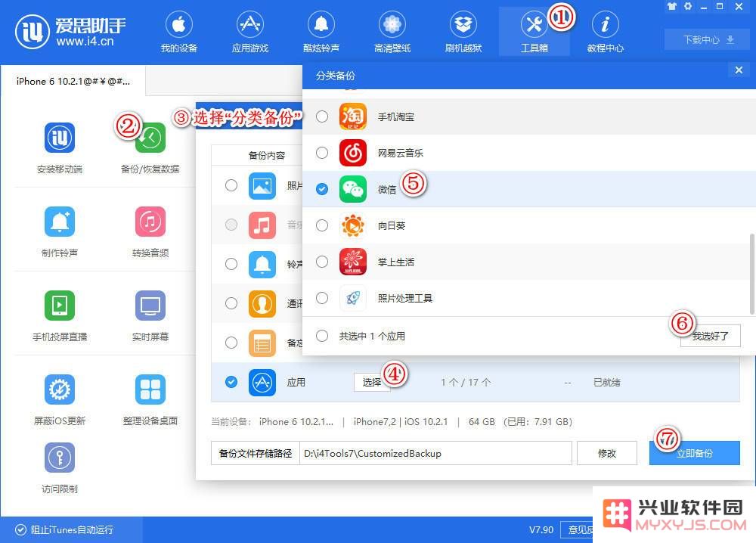Viewport: 756px width, 543px height.
Task: Click the 掌上生活 app icon
Action: pyautogui.click(x=352, y=262)
